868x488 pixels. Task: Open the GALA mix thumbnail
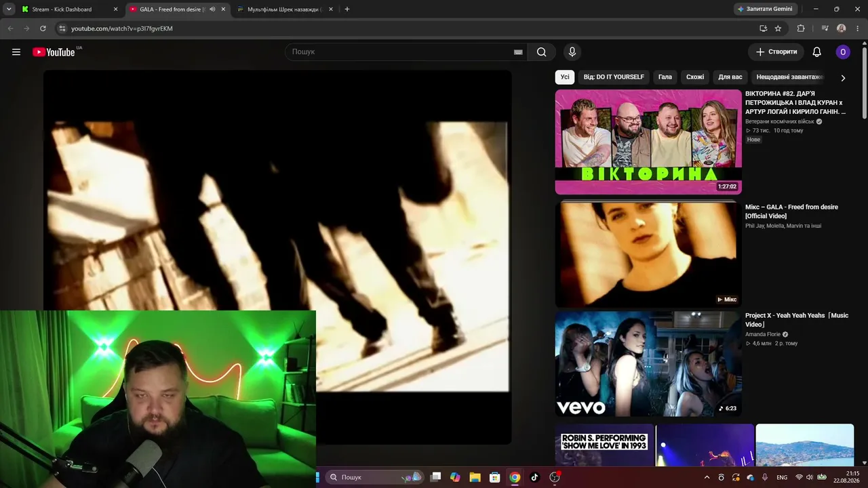(648, 253)
